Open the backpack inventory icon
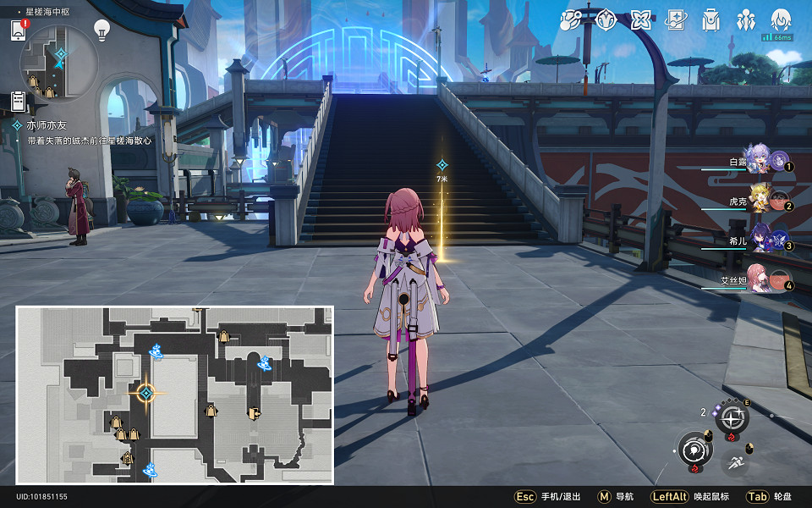Image resolution: width=812 pixels, height=508 pixels. [711, 19]
